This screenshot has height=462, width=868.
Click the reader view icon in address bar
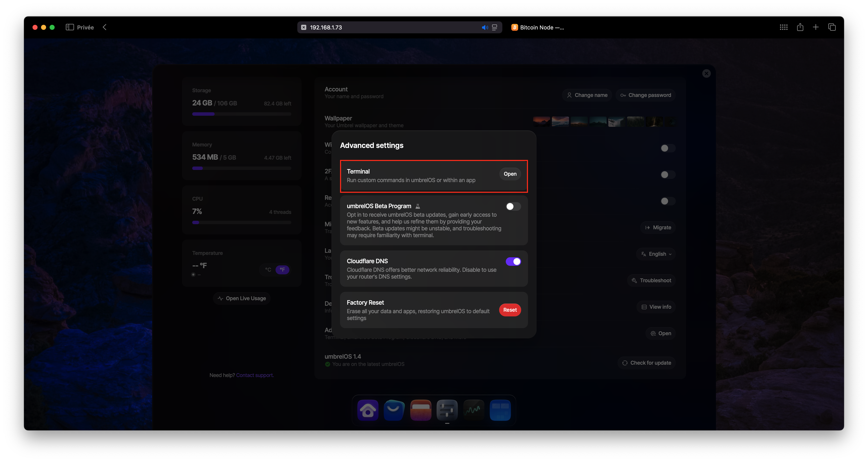click(494, 28)
